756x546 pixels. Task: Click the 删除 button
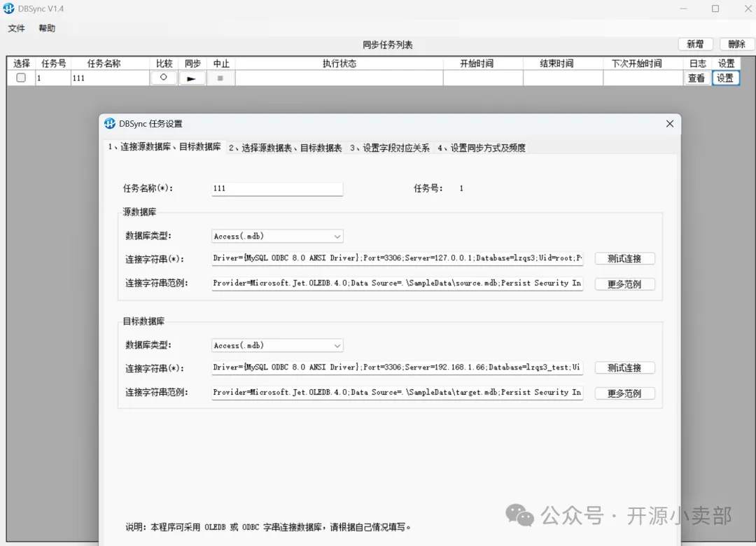tap(736, 44)
